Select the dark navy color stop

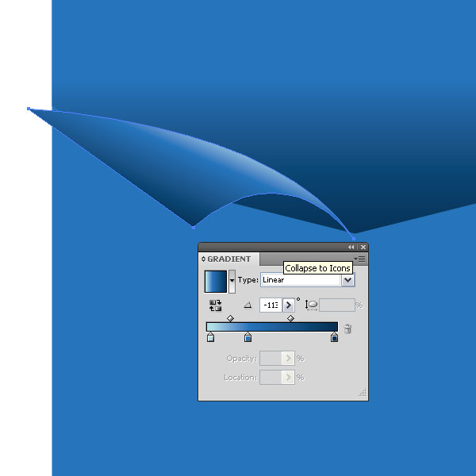tap(334, 337)
